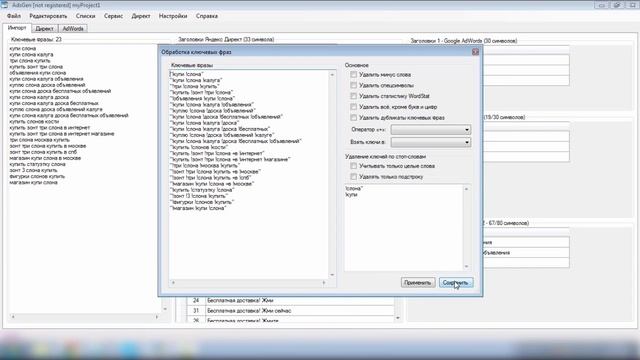Click up arrow of stop-words box scrollbar

pyautogui.click(x=467, y=189)
